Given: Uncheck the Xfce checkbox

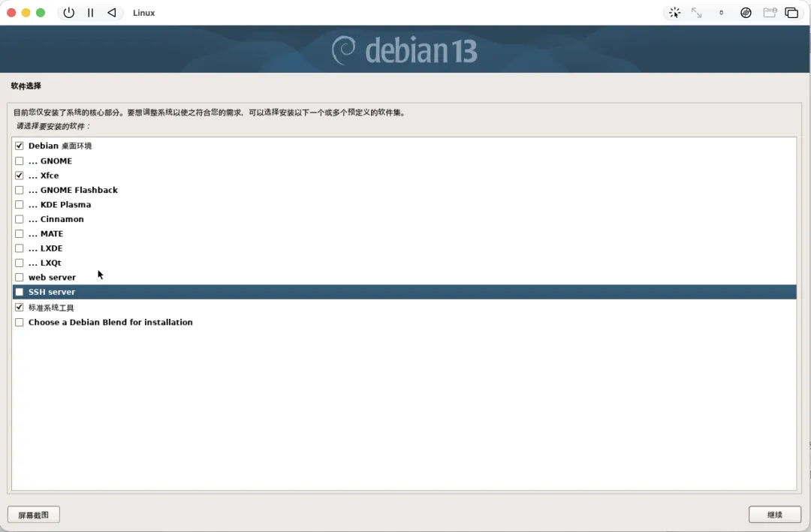Looking at the screenshot, I should click(19, 176).
